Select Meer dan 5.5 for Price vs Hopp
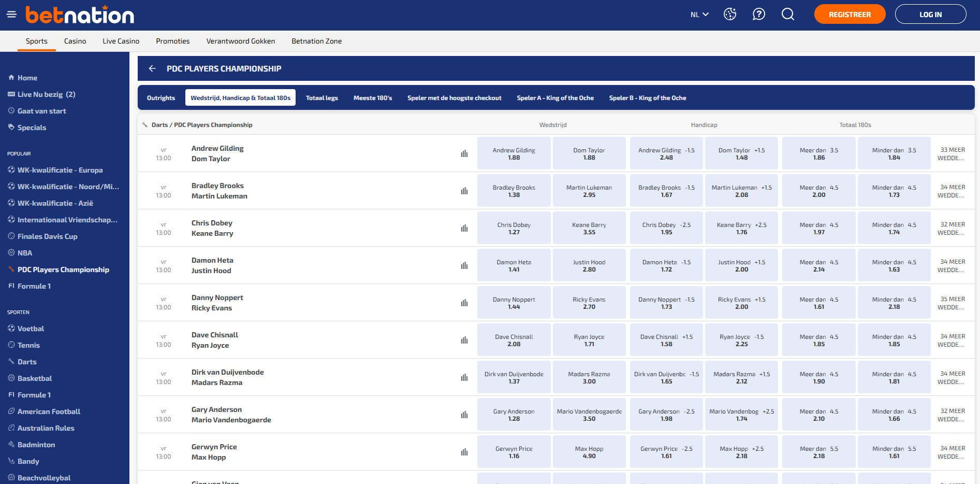 pos(819,452)
